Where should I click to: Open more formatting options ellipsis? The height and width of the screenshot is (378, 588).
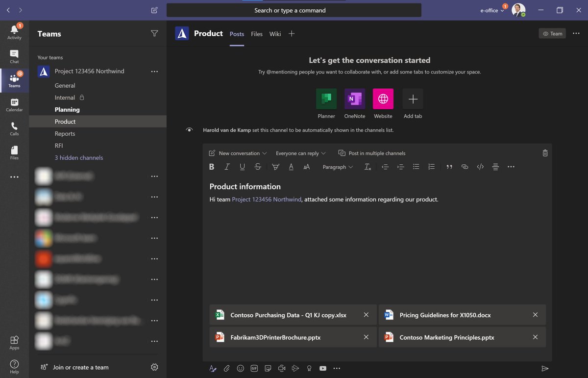pyautogui.click(x=511, y=167)
